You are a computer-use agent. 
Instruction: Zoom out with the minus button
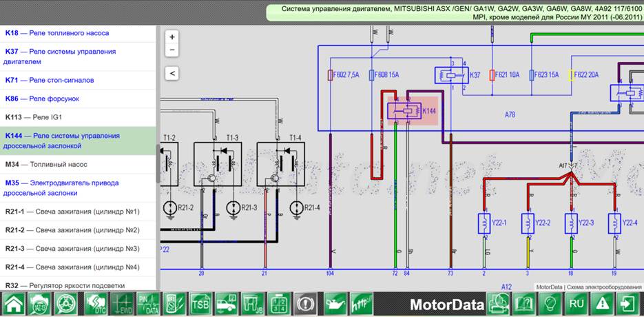pos(172,50)
